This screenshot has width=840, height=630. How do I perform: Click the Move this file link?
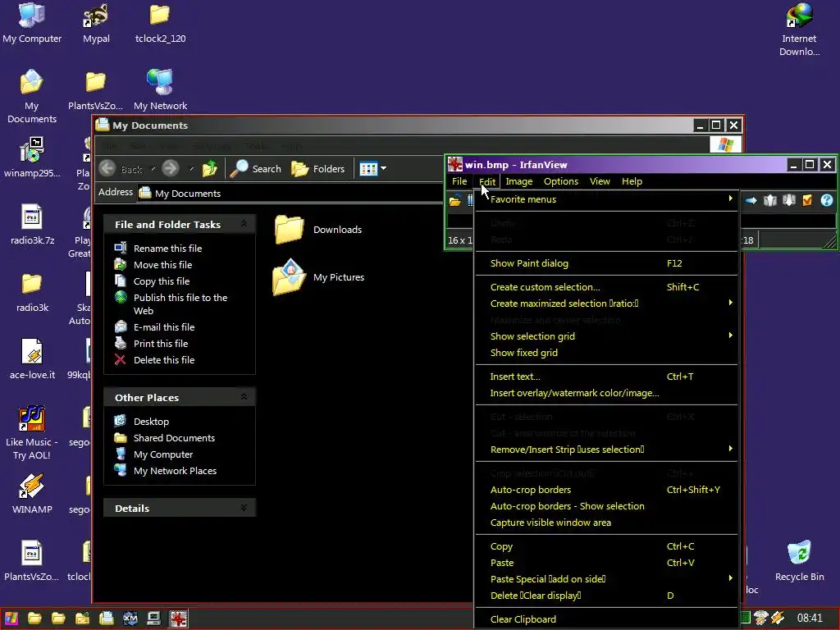163,265
